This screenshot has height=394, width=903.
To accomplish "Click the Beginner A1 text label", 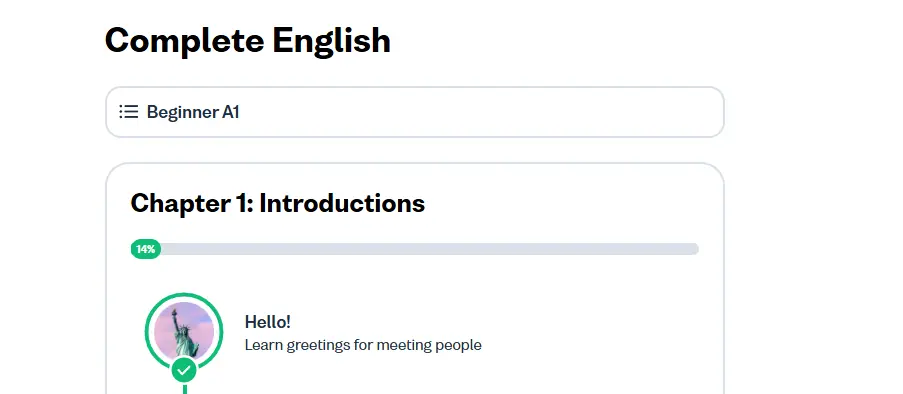I will 193,112.
